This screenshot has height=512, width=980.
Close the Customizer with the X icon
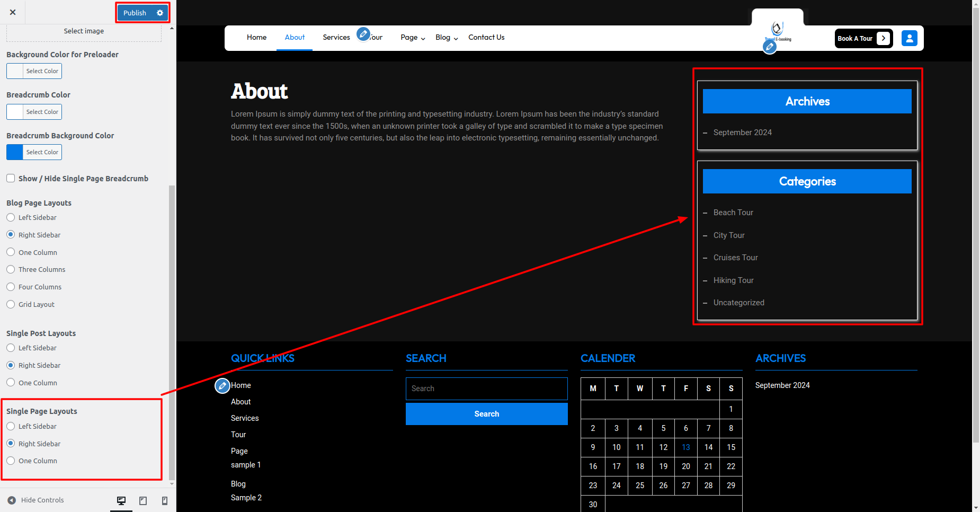[13, 12]
